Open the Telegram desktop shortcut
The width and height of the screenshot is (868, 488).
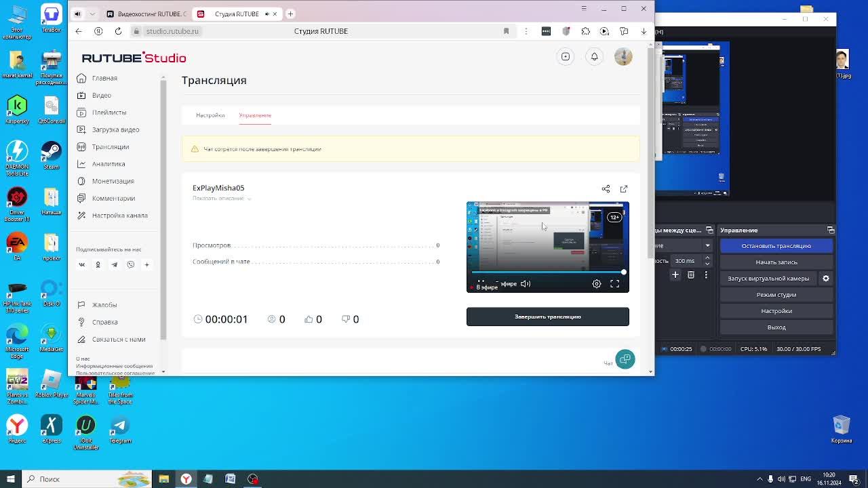click(x=120, y=430)
